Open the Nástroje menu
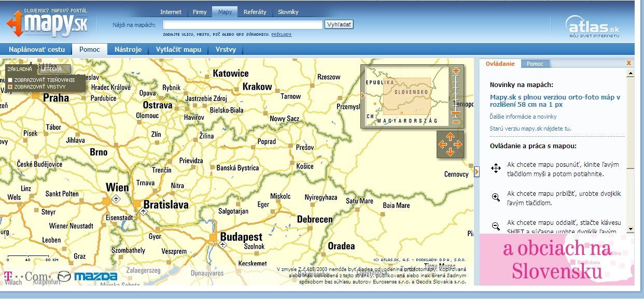Image resolution: width=644 pixels, height=299 pixels. point(128,50)
